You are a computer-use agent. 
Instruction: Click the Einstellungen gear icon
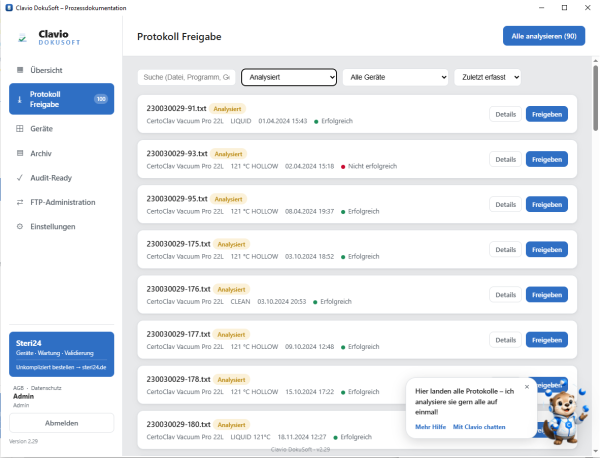click(x=20, y=227)
